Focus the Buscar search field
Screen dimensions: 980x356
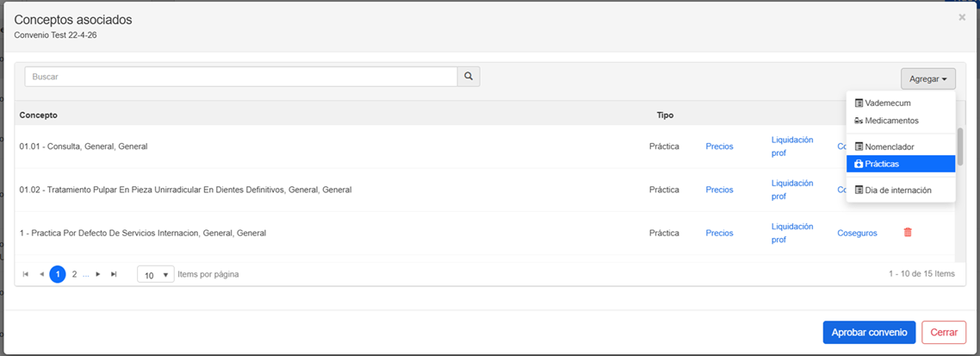pyautogui.click(x=241, y=77)
